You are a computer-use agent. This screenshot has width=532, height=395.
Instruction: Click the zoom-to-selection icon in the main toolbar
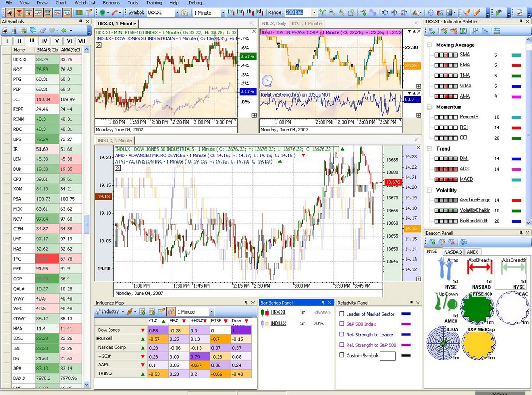tap(352, 12)
